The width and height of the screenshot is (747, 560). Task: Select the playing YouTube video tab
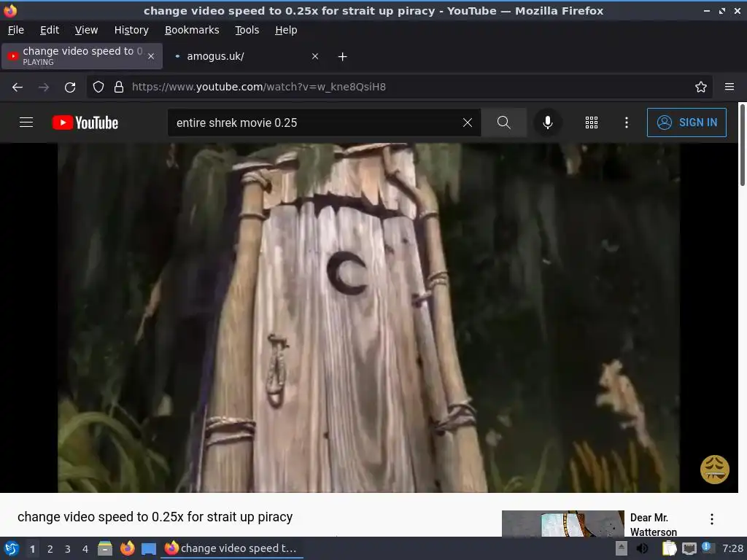coord(82,56)
